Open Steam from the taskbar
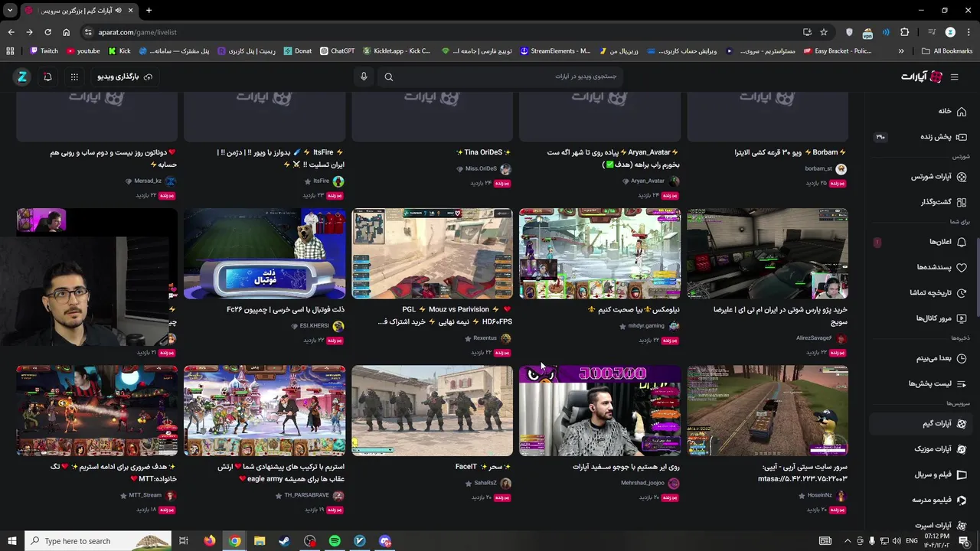Screen dimensions: 980x551 (x=284, y=541)
